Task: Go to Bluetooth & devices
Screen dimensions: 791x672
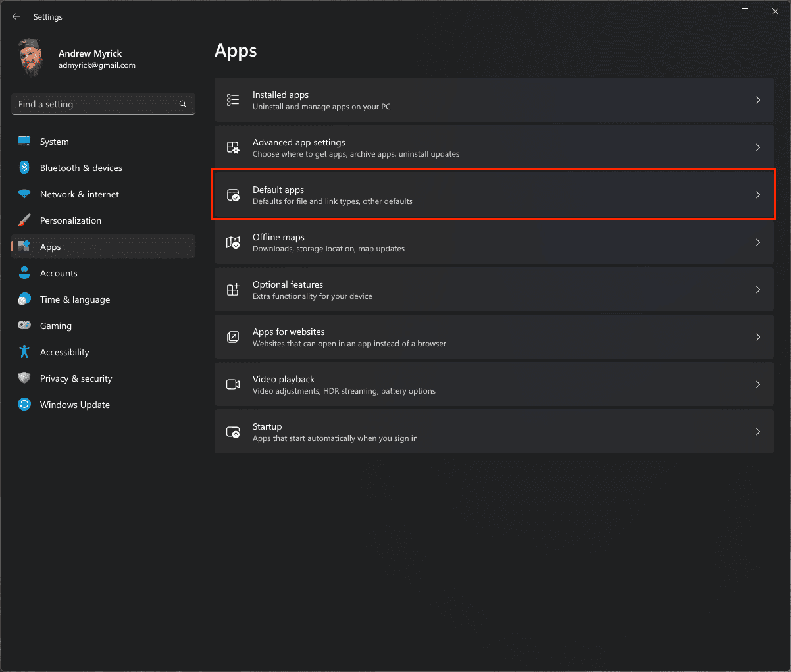Action: (x=103, y=168)
